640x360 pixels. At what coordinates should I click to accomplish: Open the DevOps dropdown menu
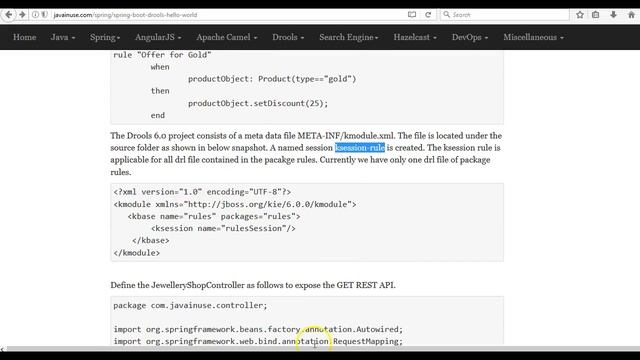point(470,37)
